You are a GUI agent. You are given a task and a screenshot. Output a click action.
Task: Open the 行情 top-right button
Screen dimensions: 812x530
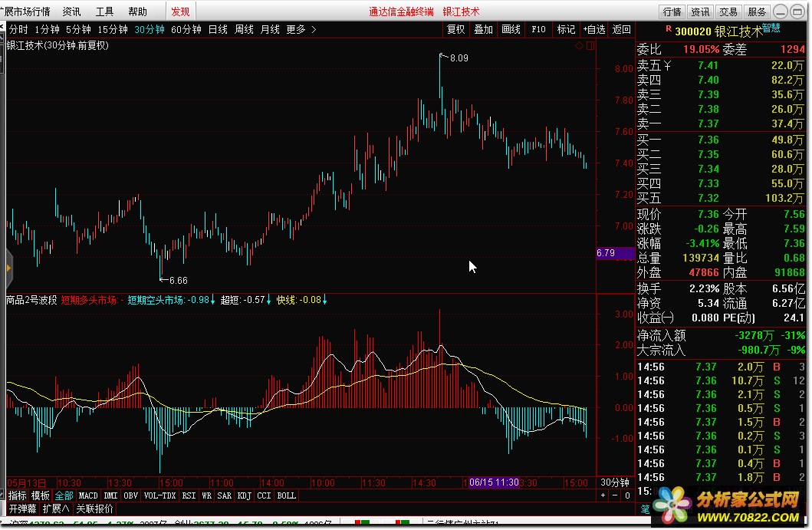pyautogui.click(x=672, y=12)
